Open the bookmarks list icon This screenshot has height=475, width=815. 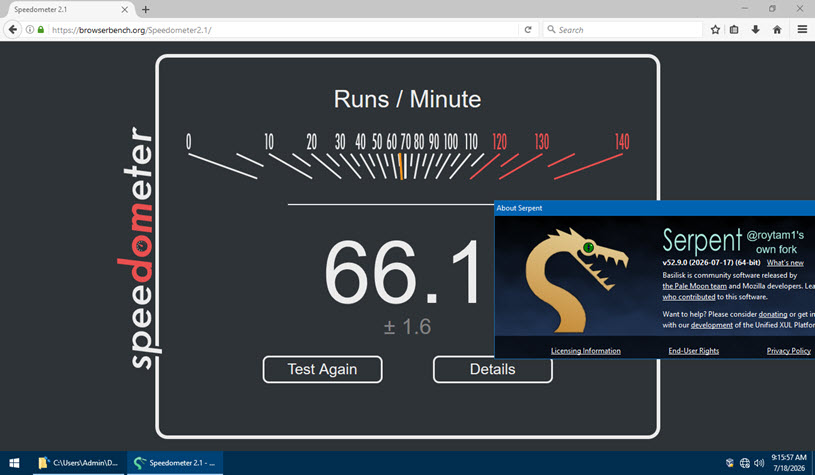point(734,30)
